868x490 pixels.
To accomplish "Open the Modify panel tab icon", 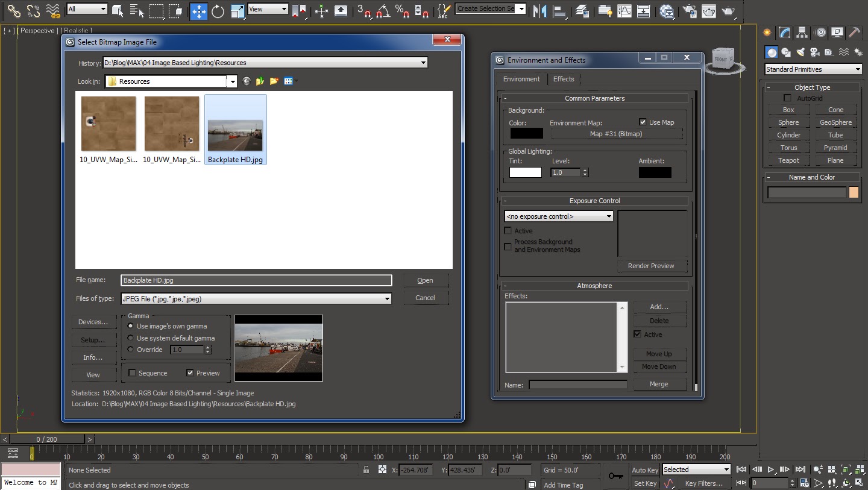I will pyautogui.click(x=784, y=33).
